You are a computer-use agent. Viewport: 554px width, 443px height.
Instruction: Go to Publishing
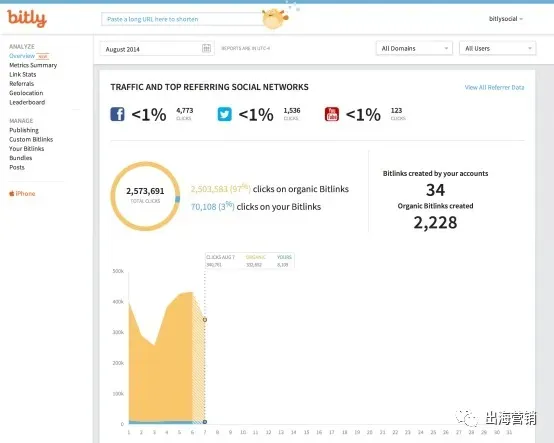(24, 130)
